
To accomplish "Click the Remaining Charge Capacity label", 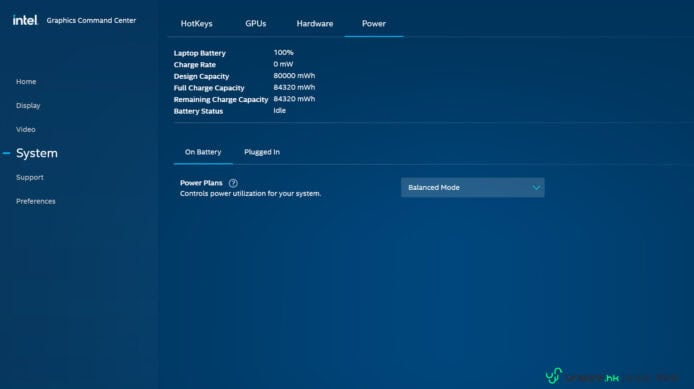I will [x=221, y=100].
